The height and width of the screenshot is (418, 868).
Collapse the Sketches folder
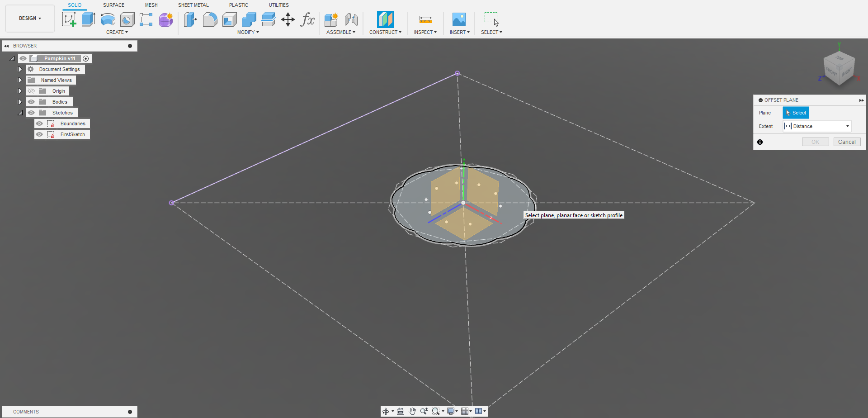[20, 113]
